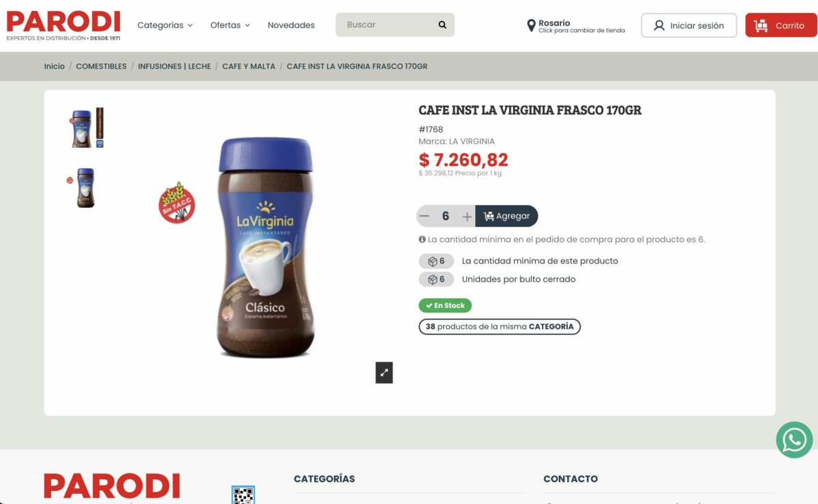Open WhatsApp chat bubble
Viewport: 818px width, 504px height.
794,439
